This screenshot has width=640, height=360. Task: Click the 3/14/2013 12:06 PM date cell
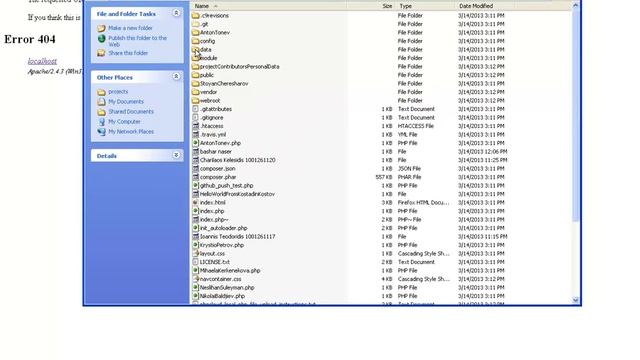tap(482, 151)
